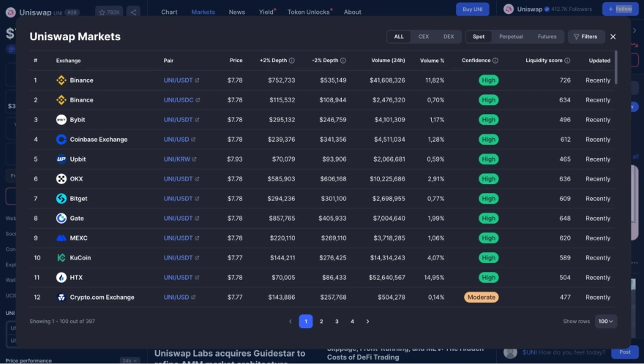Click the Coinbase Exchange logo icon
The image size is (644, 364).
tap(61, 140)
